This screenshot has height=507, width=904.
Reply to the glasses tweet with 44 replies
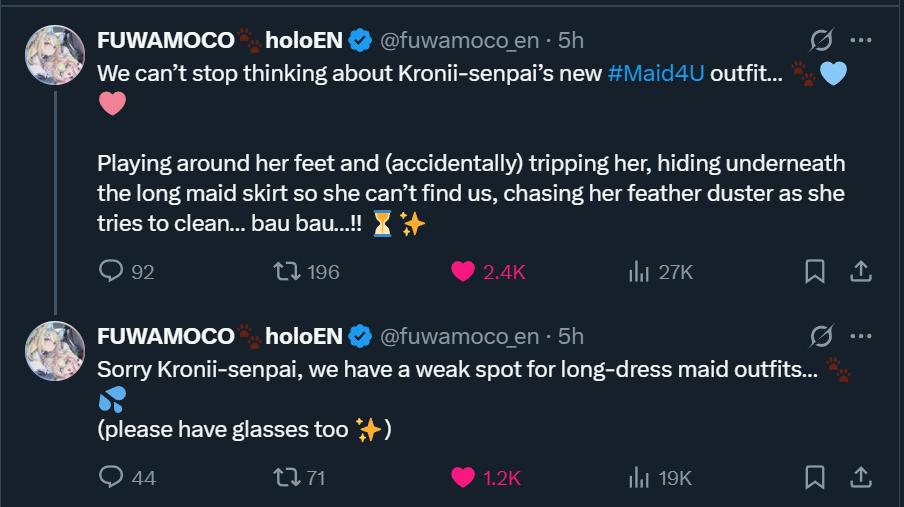(111, 478)
